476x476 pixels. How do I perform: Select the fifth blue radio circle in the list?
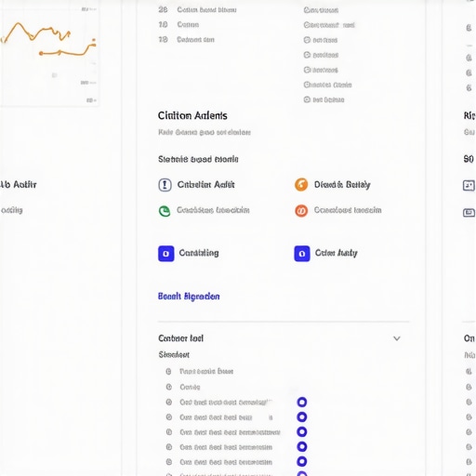302,461
